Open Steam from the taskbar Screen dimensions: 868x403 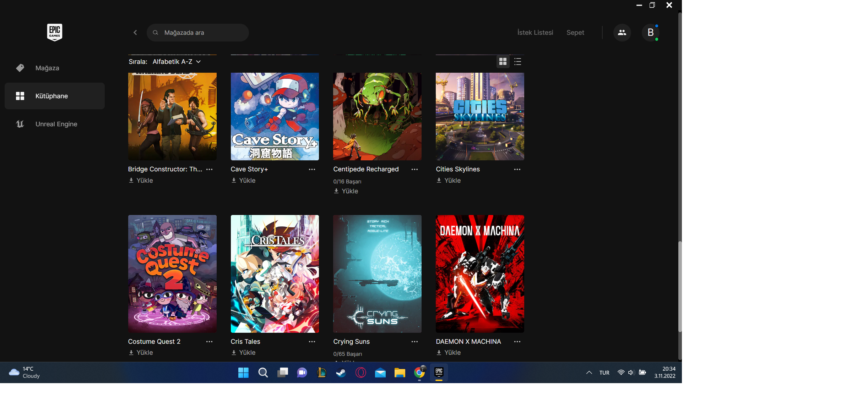341,373
